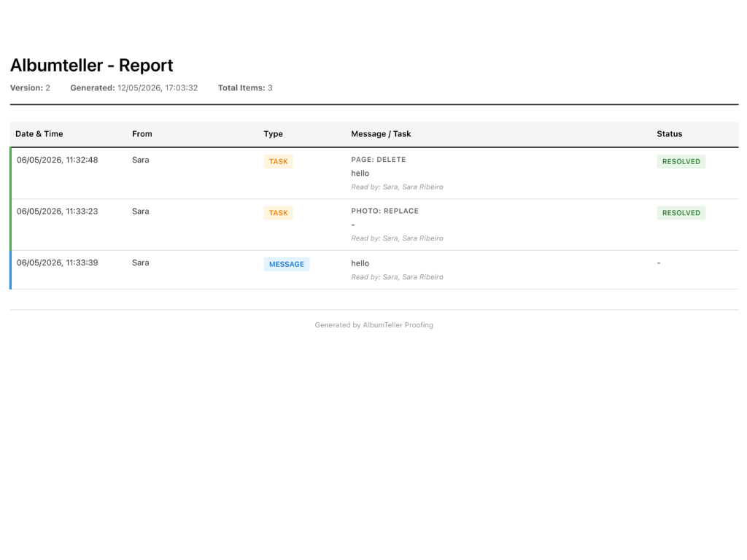The image size is (747, 560).
Task: Click Sara in the 11:32:48 row
Action: pos(141,160)
